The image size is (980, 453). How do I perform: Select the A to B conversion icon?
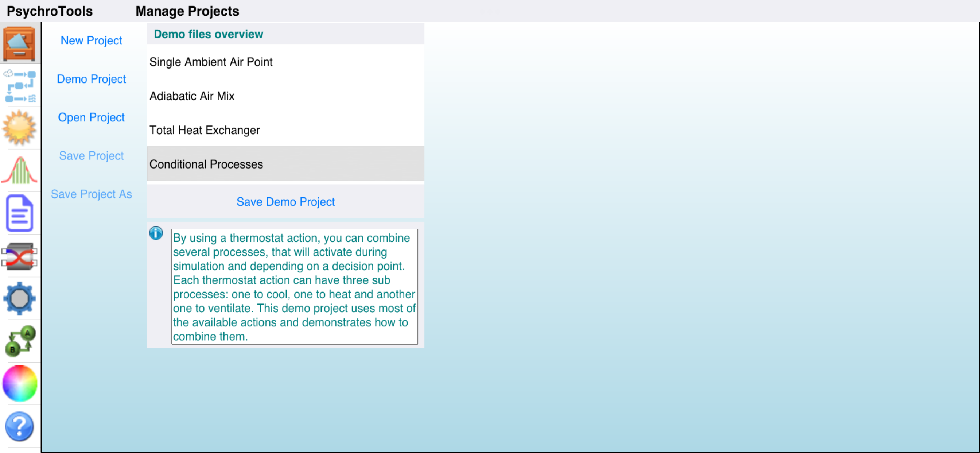(x=20, y=341)
